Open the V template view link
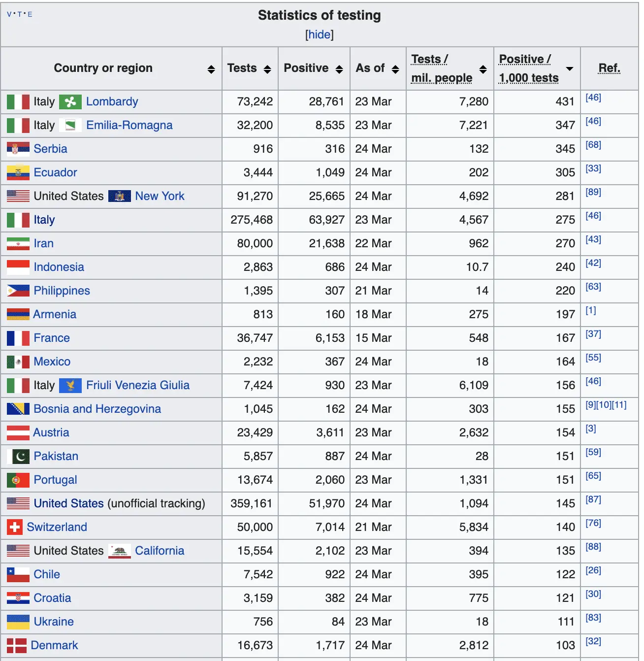644x661 pixels. point(9,14)
